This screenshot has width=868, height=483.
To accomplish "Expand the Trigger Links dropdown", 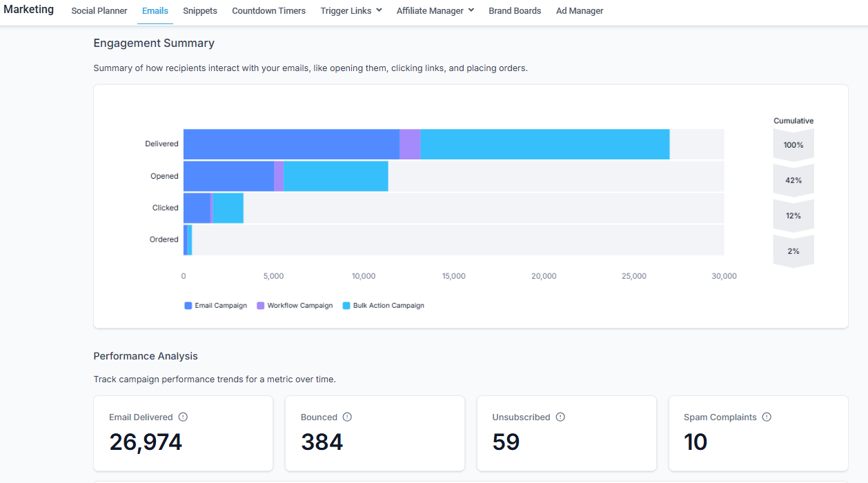I will point(351,11).
